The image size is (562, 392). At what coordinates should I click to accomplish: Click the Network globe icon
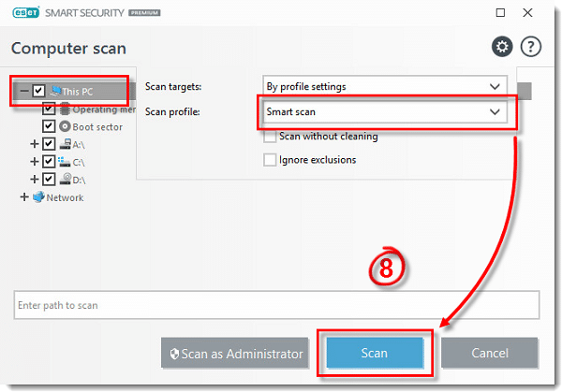[x=38, y=196]
